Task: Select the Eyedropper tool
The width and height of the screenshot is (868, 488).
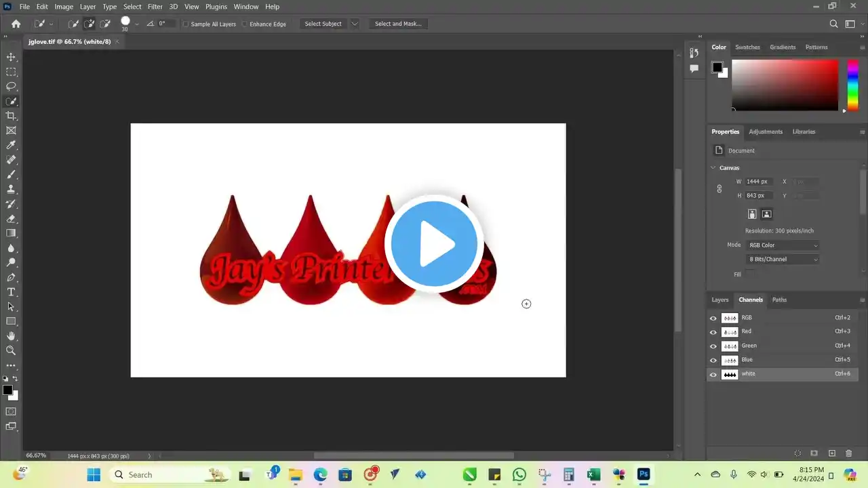Action: (x=11, y=145)
